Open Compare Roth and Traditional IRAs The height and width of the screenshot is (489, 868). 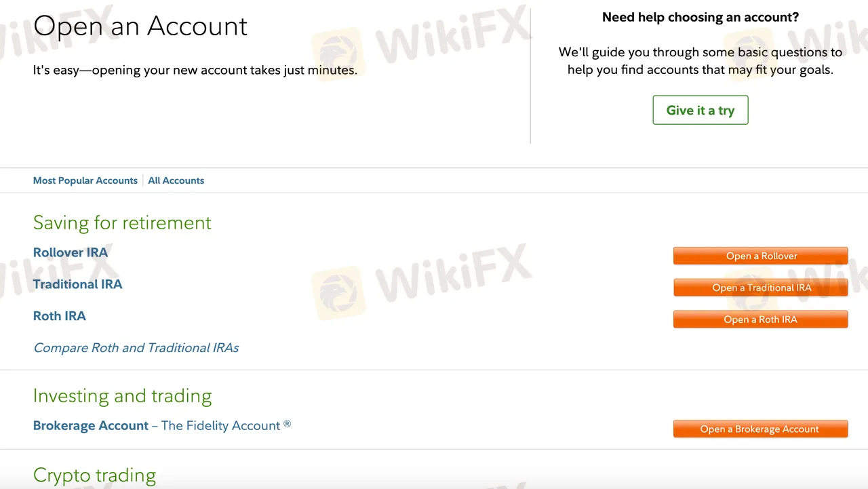point(136,348)
